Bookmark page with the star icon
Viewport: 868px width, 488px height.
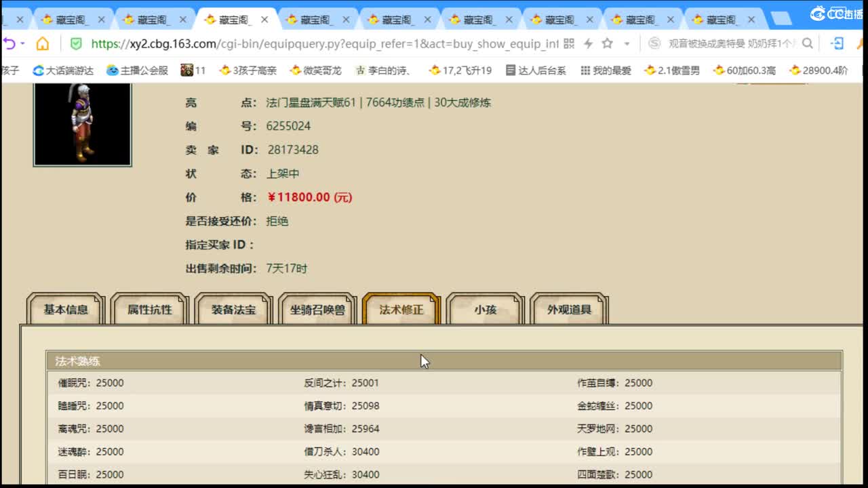coord(607,44)
